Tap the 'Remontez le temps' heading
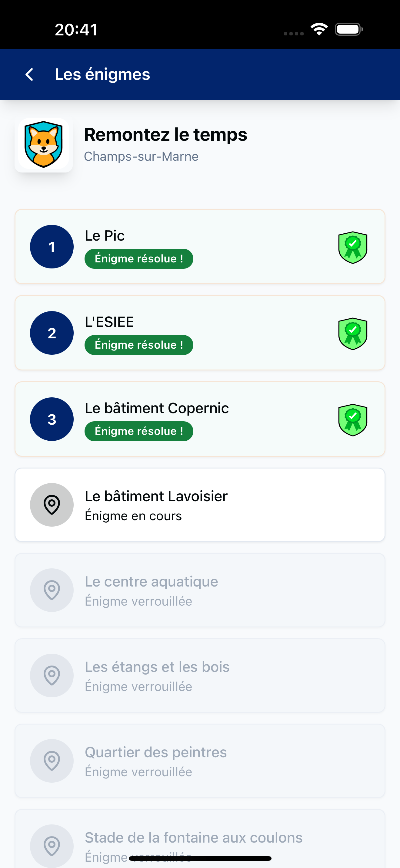This screenshot has width=400, height=868. [165, 134]
